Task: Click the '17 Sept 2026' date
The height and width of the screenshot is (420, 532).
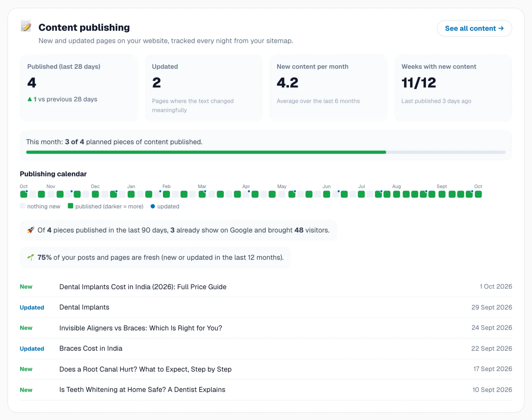Action: pos(493,369)
